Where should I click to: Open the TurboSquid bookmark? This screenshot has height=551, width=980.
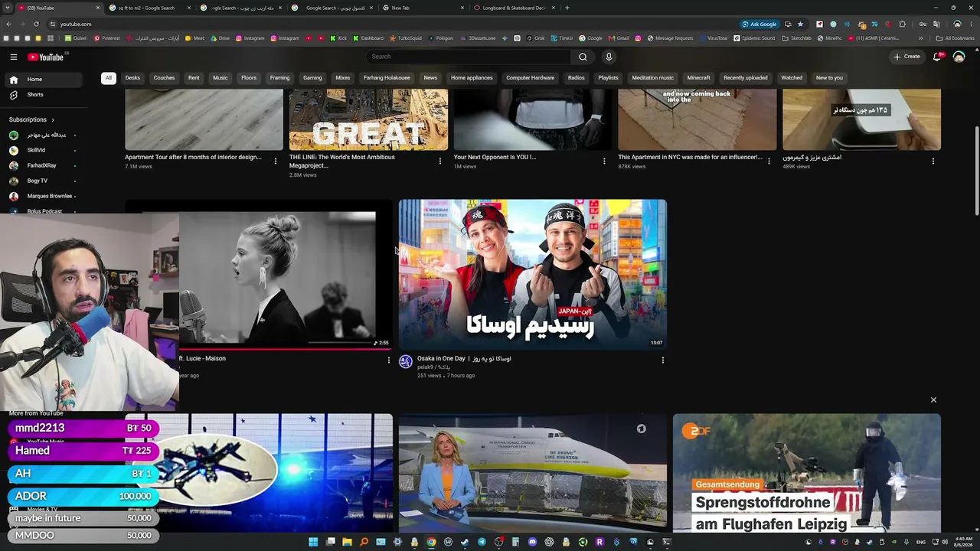[405, 38]
